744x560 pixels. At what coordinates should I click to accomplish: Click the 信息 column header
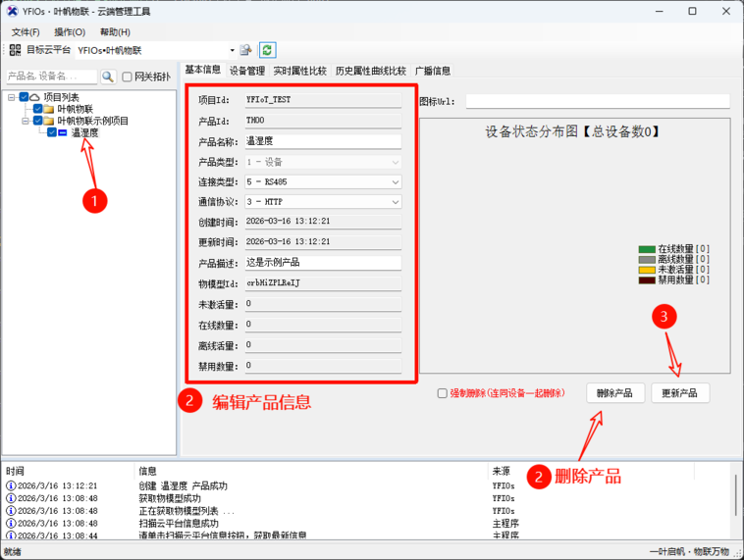coord(147,471)
